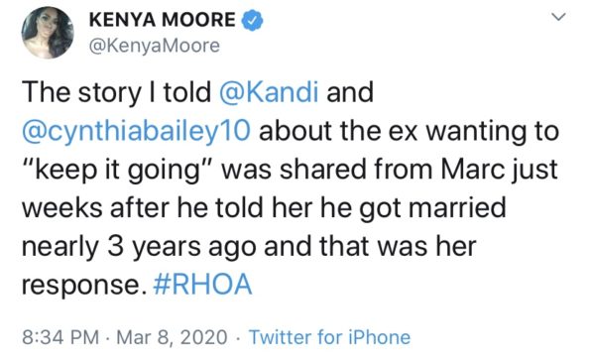
Task: Click the Mar 8, 2020 date
Action: (x=172, y=337)
